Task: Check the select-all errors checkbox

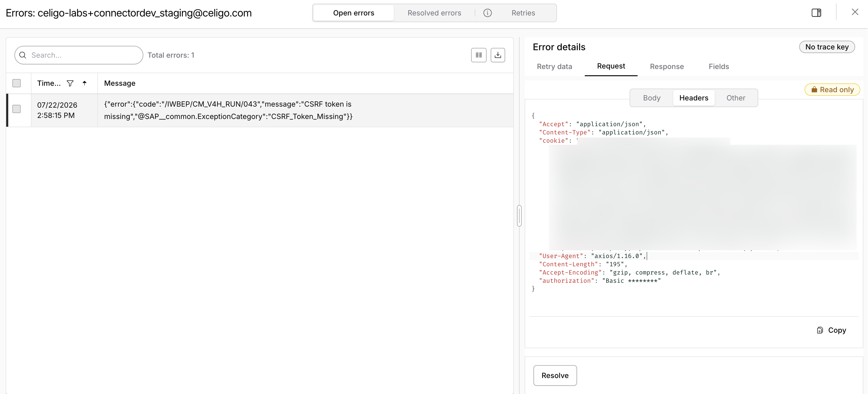Action: tap(16, 83)
